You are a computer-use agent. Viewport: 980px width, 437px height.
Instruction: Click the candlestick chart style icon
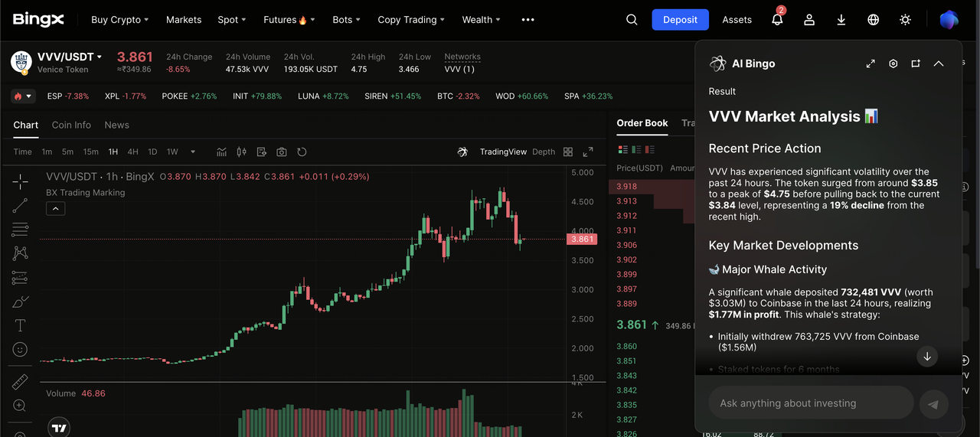point(242,152)
